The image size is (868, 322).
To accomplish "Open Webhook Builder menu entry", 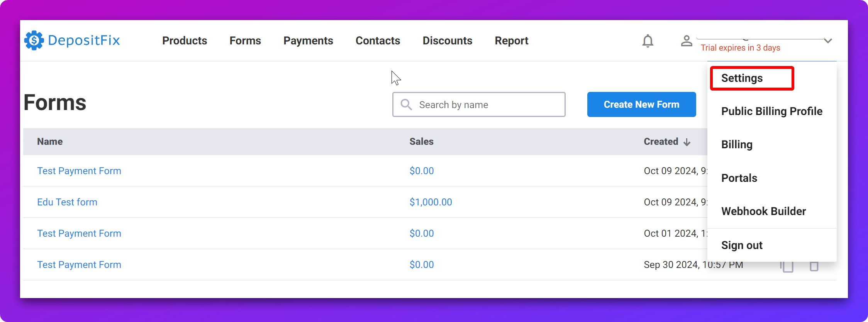I will [763, 211].
